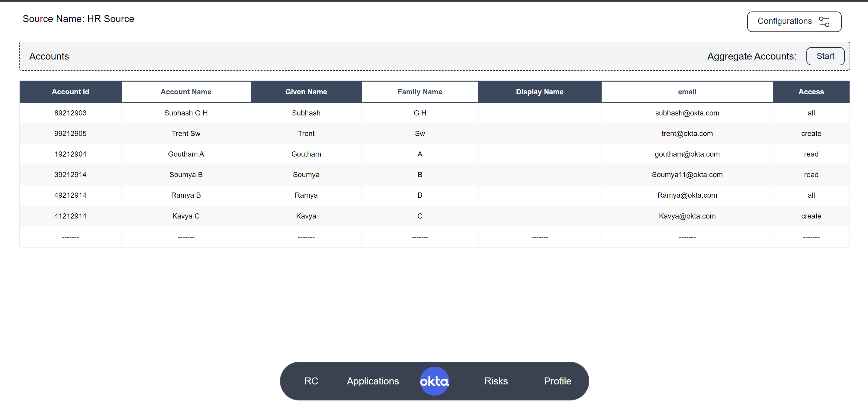Click the Configurations sliders icon

click(824, 21)
